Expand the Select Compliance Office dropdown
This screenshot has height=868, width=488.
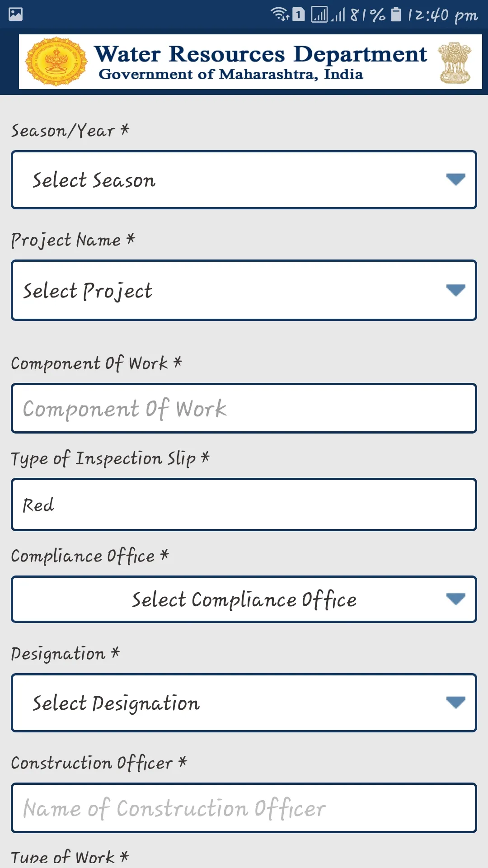point(244,599)
